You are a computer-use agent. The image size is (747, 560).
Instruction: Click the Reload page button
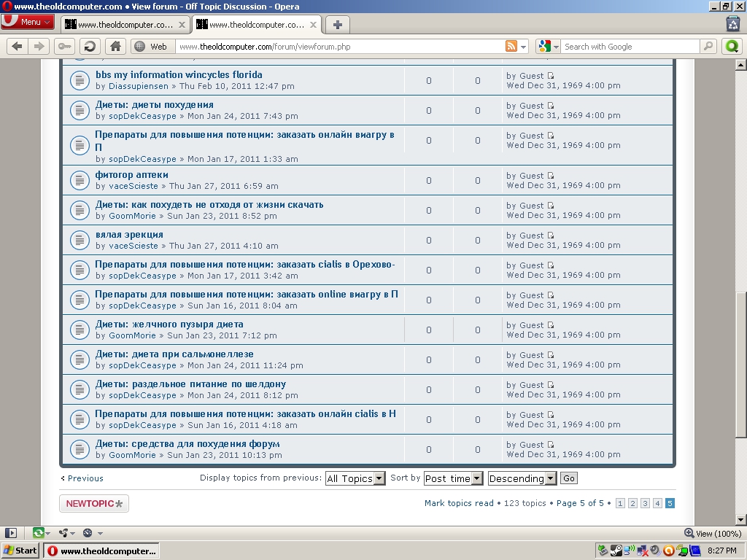tap(90, 47)
